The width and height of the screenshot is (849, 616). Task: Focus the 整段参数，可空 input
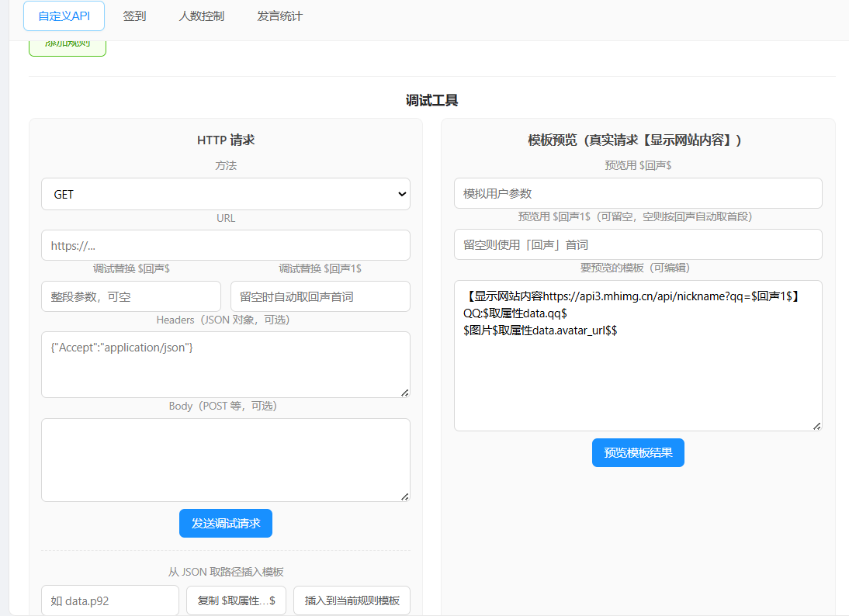point(131,296)
